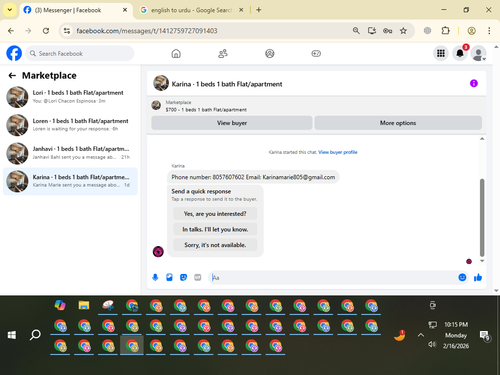Open the volume control in tray
The height and width of the screenshot is (375, 500).
click(432, 344)
